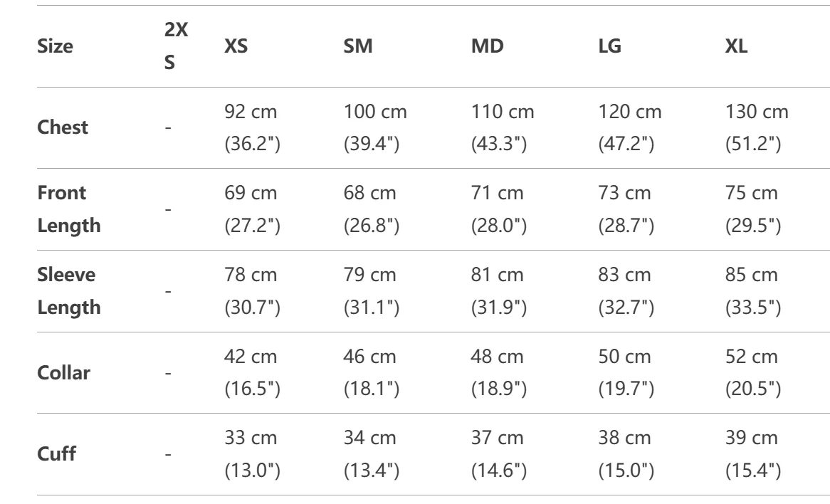Click the 110 cm chest cell
830x504 pixels.
pos(503,112)
